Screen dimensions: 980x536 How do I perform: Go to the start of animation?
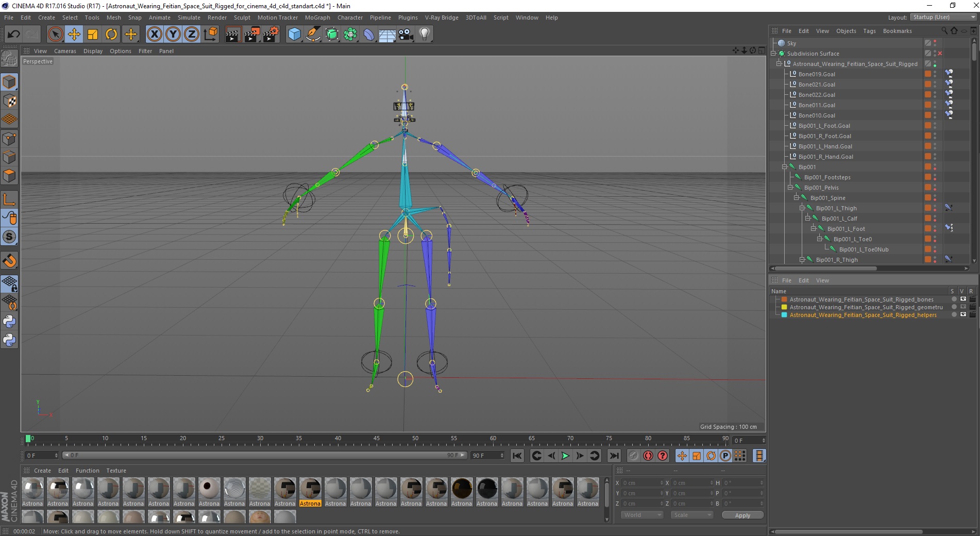point(517,456)
